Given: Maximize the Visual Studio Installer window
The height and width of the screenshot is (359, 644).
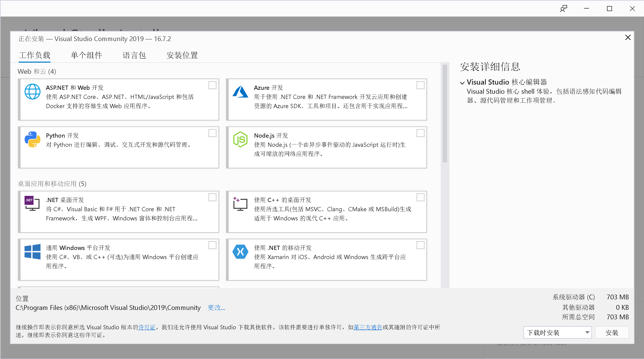Looking at the screenshot, I should coord(609,9).
